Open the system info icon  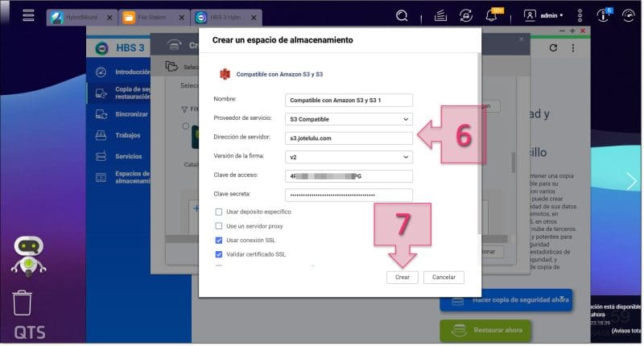[x=603, y=15]
